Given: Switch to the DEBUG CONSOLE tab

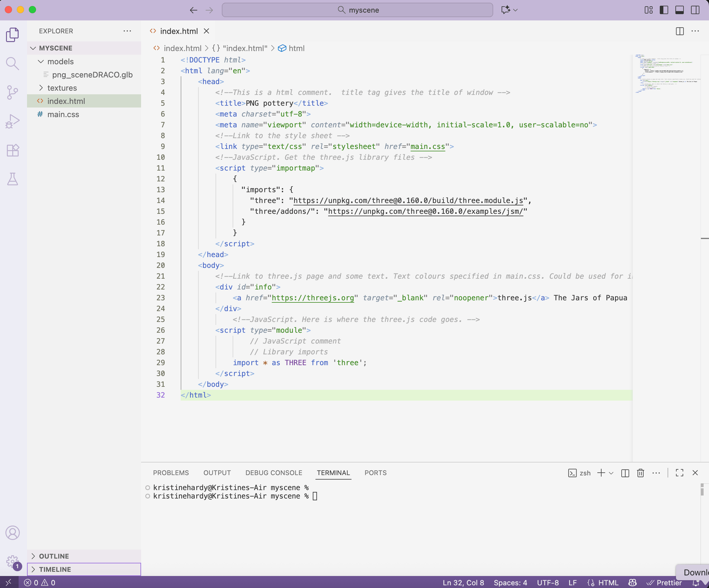Looking at the screenshot, I should tap(274, 473).
